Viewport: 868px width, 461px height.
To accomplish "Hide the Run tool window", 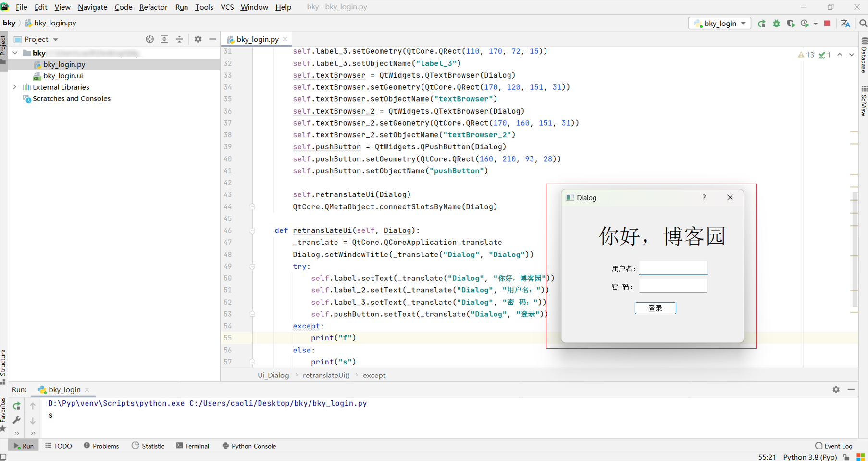I will click(851, 389).
